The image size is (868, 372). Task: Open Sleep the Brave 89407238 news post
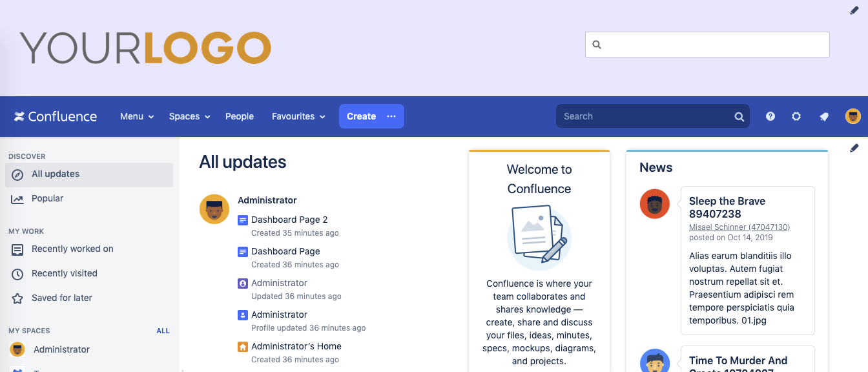coord(727,207)
